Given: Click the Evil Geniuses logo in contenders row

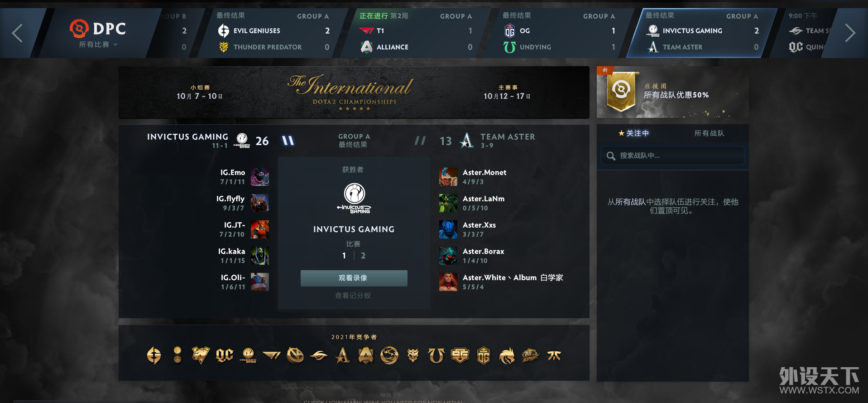Looking at the screenshot, I should coord(154,355).
